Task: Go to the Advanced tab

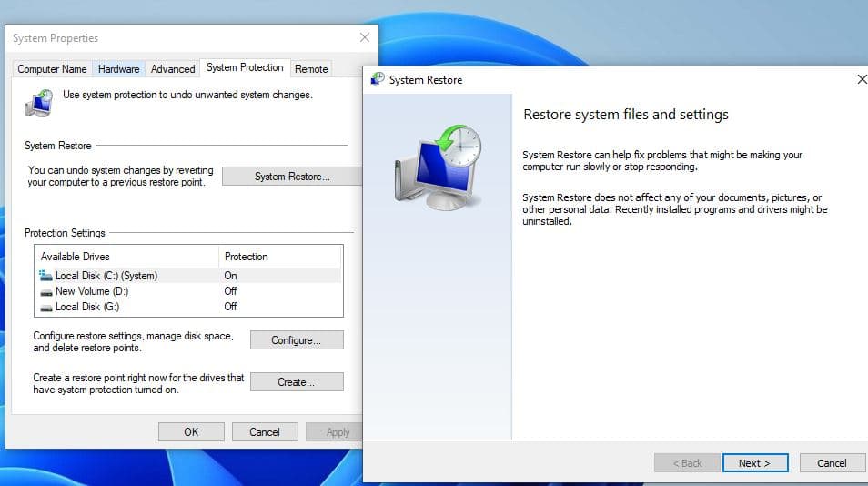Action: coord(173,69)
